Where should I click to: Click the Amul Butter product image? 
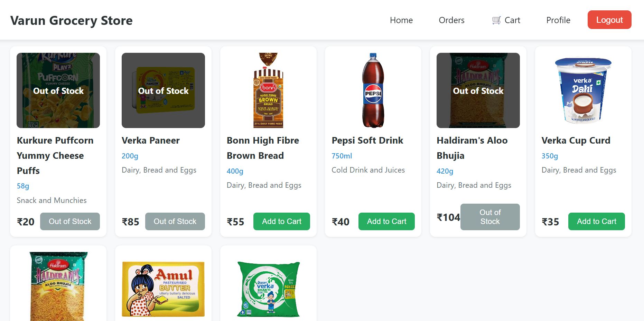point(163,289)
